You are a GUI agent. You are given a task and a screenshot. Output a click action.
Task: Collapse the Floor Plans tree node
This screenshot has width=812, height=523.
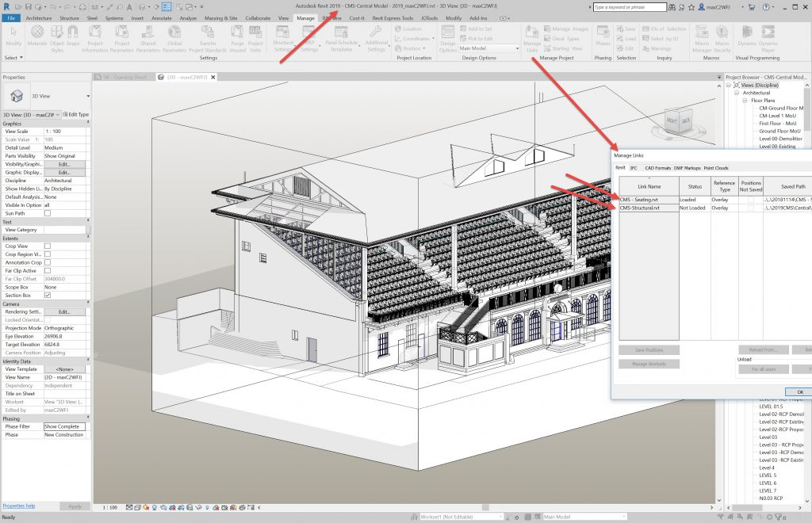pyautogui.click(x=744, y=101)
